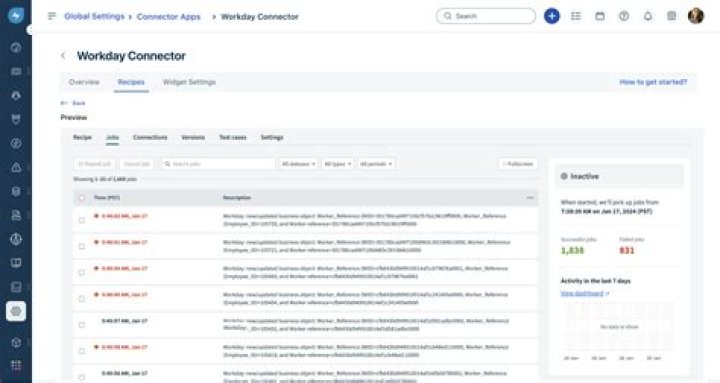Click the Workday Connector breadcrumb text

[259, 17]
